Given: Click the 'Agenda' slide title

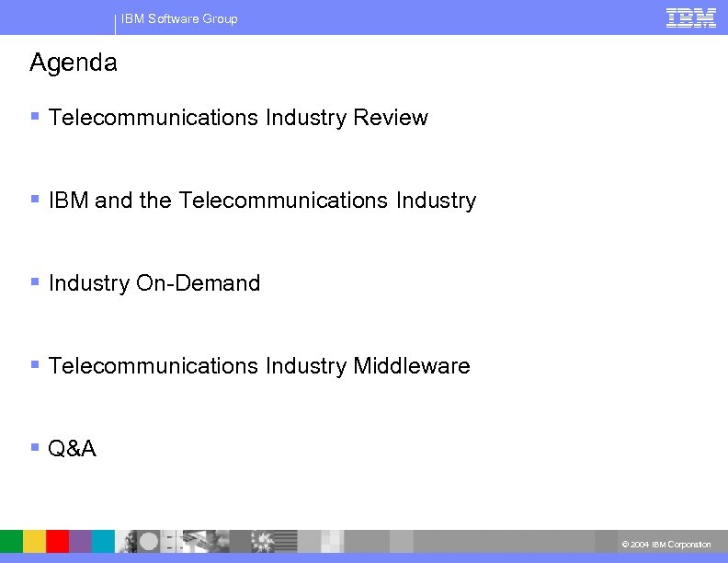Looking at the screenshot, I should coord(74,63).
